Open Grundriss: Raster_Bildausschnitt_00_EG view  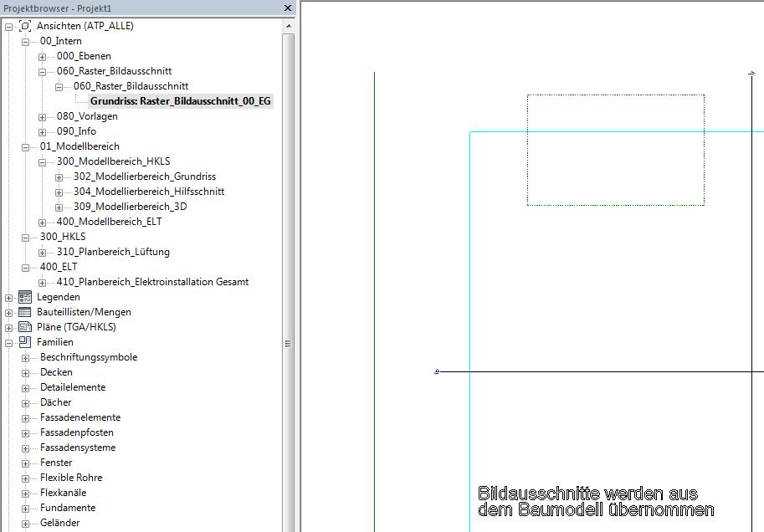(180, 101)
